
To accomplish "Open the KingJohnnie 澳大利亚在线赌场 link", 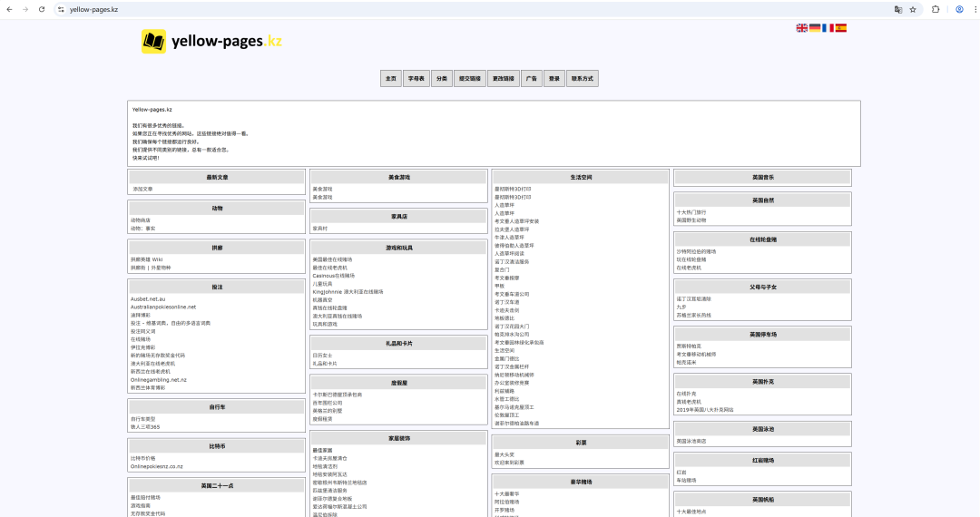I will click(348, 291).
